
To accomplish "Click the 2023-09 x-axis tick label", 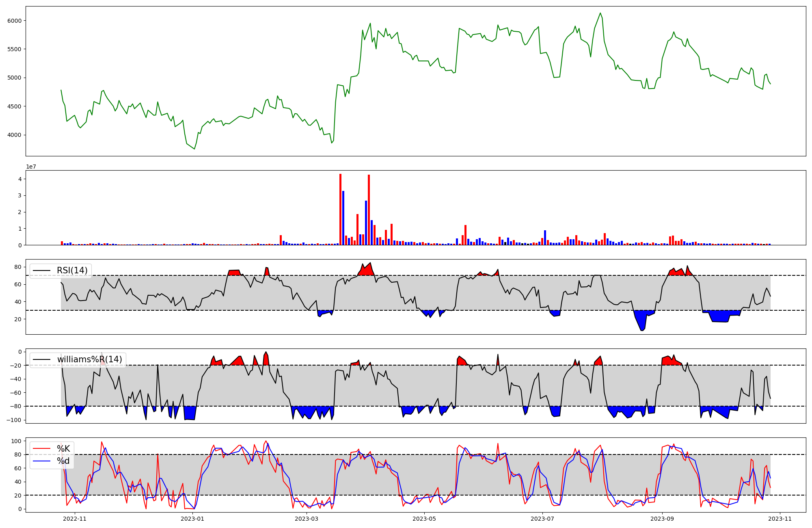I will pos(662,519).
